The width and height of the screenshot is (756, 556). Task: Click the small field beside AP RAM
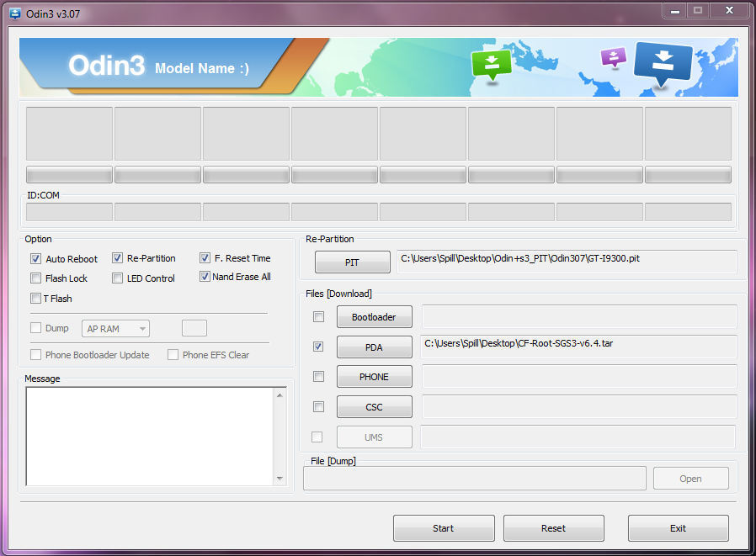(194, 328)
